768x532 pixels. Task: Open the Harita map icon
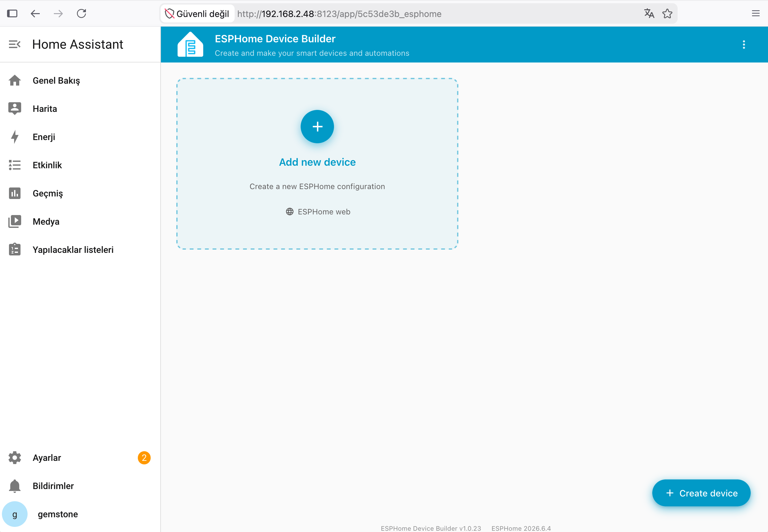click(15, 109)
